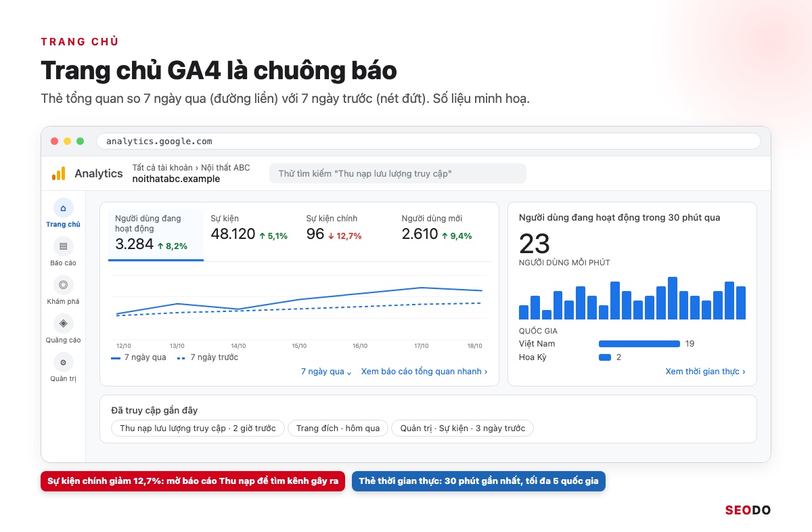Open the Trang chủ home icon

pyautogui.click(x=63, y=208)
